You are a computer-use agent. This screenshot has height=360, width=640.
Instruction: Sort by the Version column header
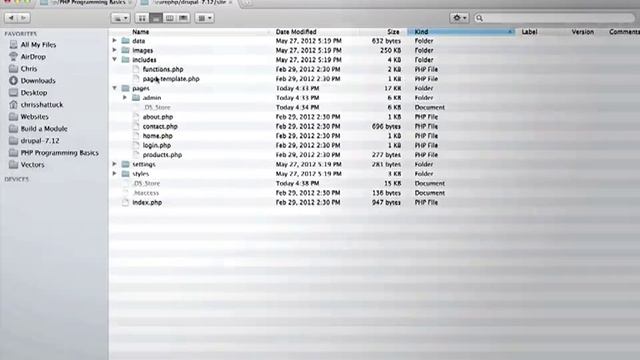582,32
